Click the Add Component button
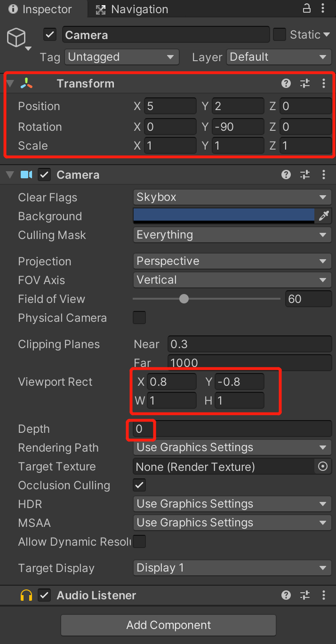Screen dimensions: 336x644 click(x=168, y=625)
